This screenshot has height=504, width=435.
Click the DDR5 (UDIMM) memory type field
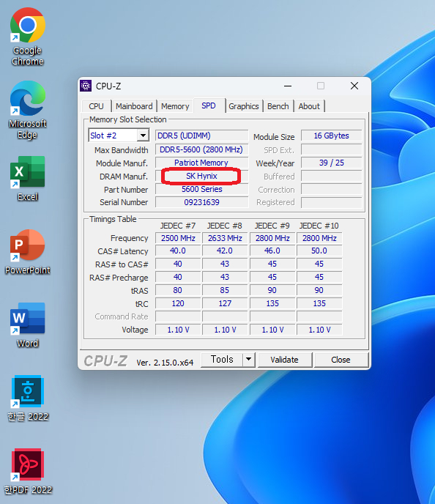[202, 136]
